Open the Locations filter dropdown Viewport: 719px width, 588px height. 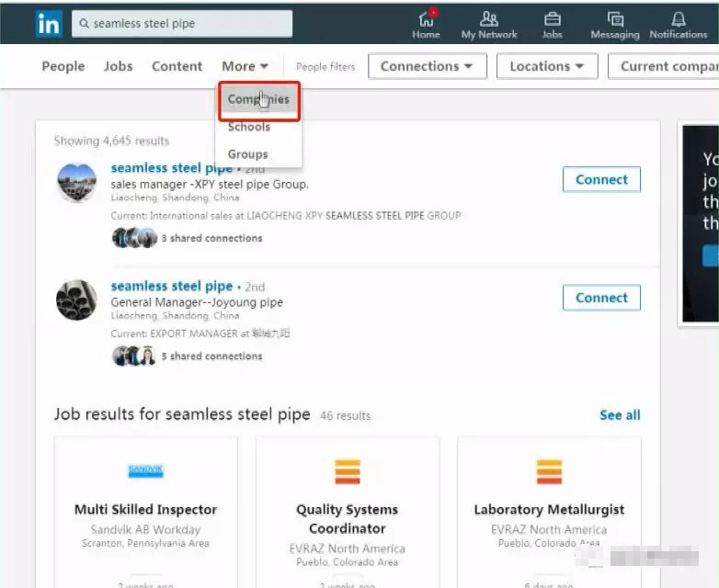pos(546,66)
